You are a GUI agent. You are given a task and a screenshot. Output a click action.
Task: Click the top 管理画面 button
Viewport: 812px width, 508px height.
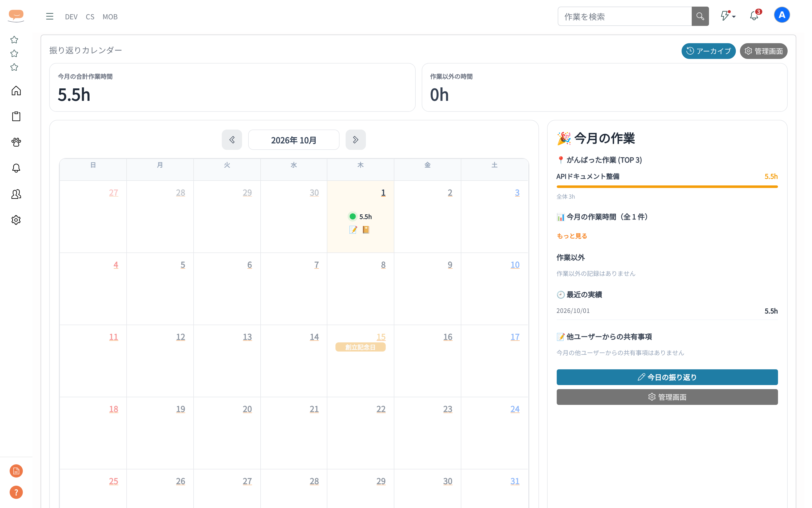763,51
